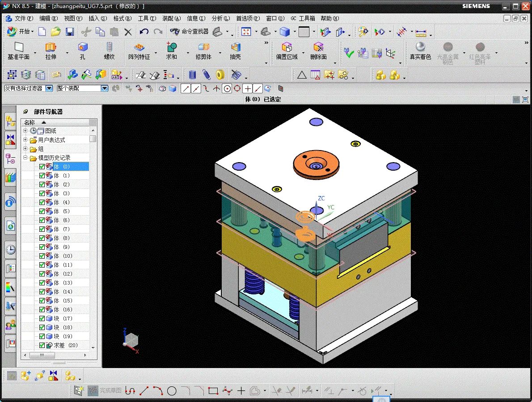Screen dimensions: 532x402
Task: Open the 帮助 menu
Action: click(x=330, y=18)
